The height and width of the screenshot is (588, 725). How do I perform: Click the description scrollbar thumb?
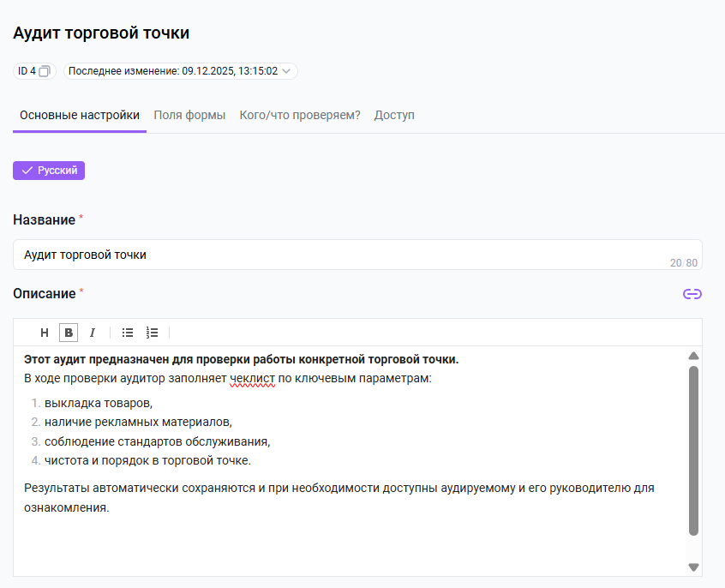(693, 450)
